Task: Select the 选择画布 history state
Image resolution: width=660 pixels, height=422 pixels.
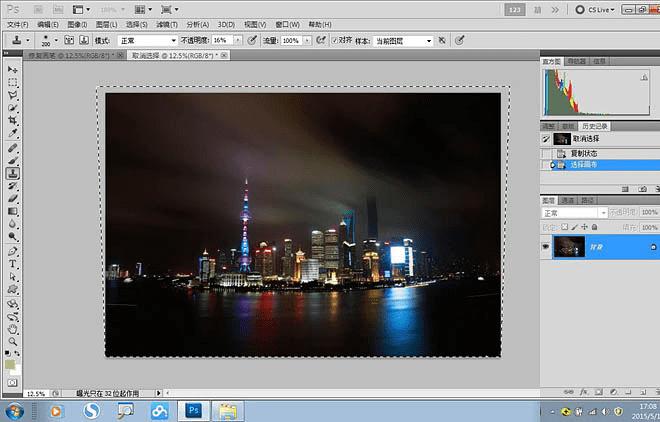Action: 600,165
